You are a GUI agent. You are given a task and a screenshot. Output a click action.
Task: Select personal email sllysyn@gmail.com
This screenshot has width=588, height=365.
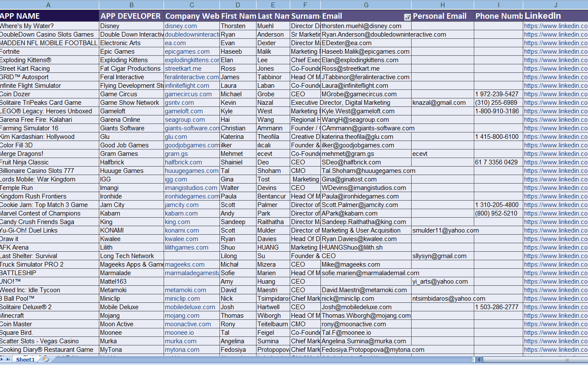pyautogui.click(x=443, y=256)
